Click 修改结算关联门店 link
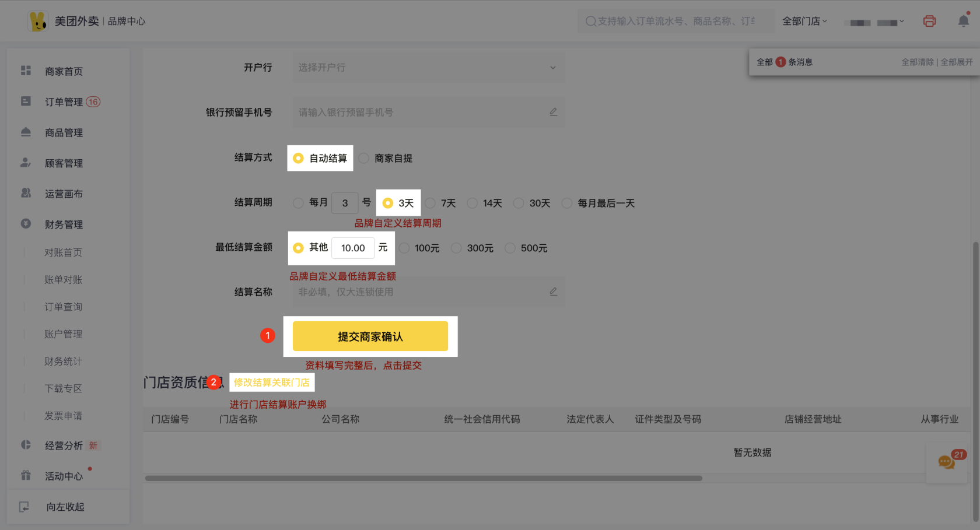980x530 pixels. pyautogui.click(x=272, y=382)
